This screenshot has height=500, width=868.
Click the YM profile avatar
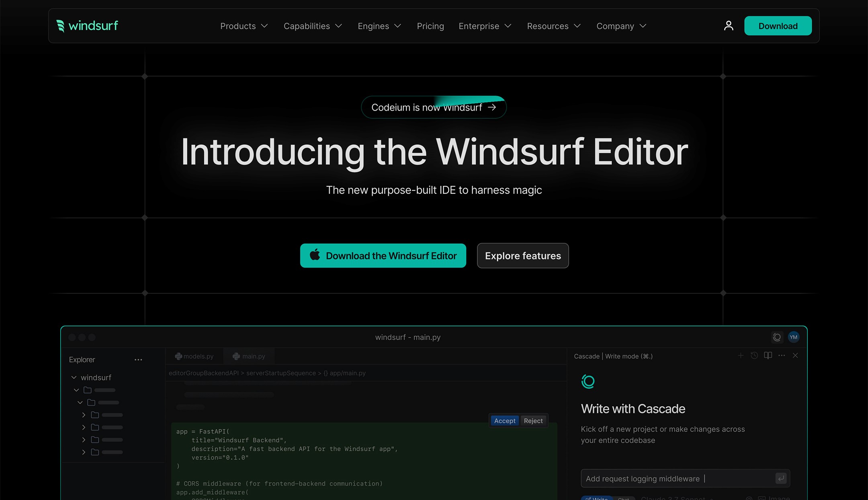pos(794,337)
